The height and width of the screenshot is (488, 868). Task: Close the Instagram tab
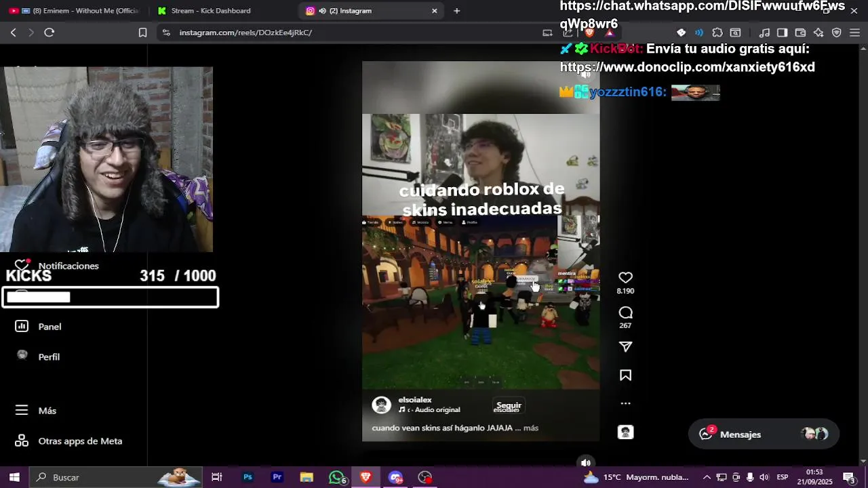(435, 11)
